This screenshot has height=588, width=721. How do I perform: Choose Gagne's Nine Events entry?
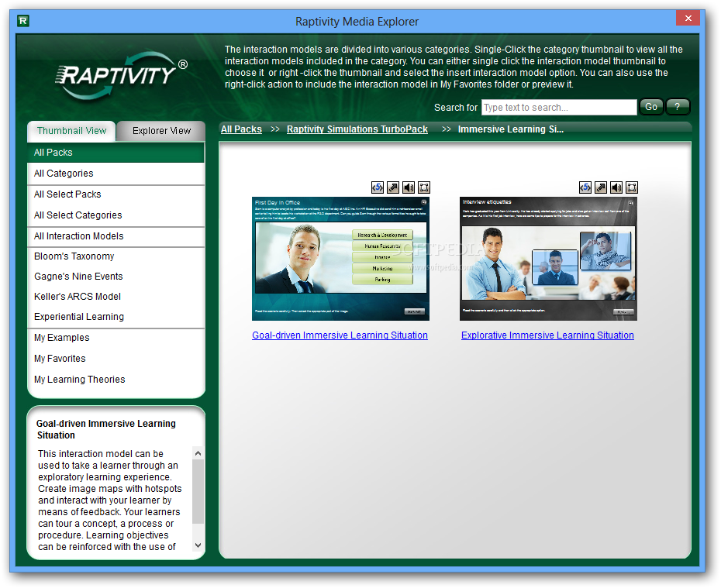coord(116,277)
